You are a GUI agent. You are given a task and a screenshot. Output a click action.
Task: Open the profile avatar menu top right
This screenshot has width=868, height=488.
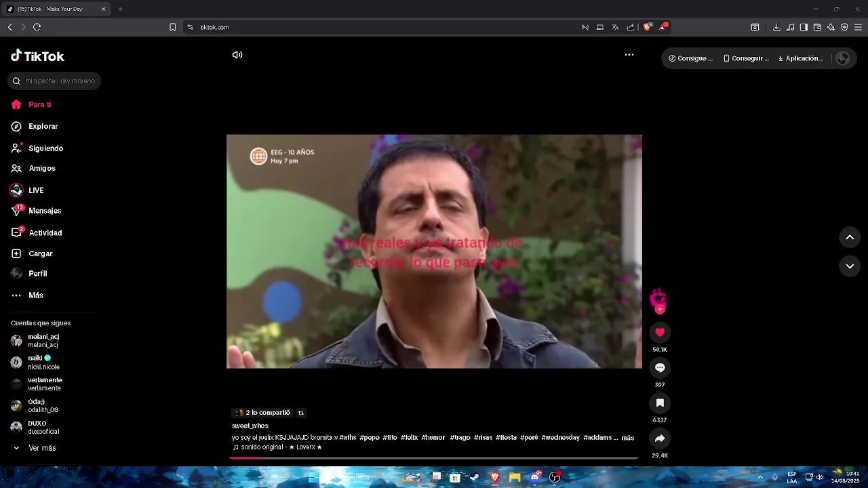pyautogui.click(x=843, y=58)
